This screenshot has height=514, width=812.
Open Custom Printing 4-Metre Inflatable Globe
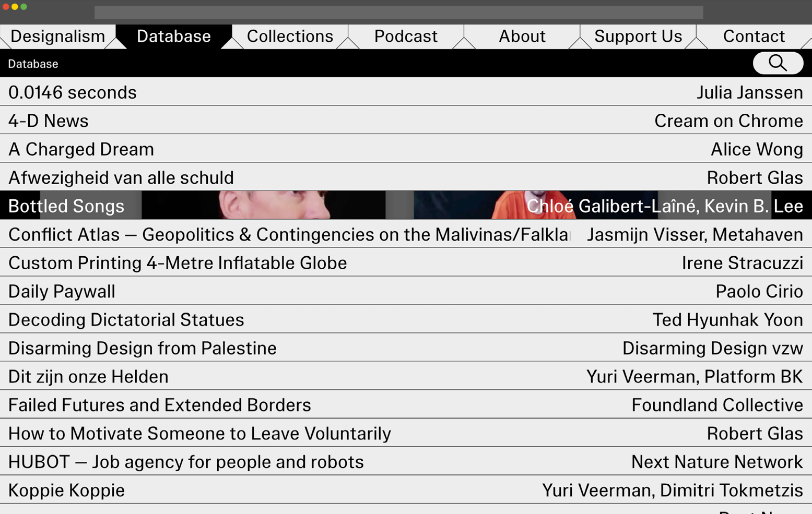[178, 263]
